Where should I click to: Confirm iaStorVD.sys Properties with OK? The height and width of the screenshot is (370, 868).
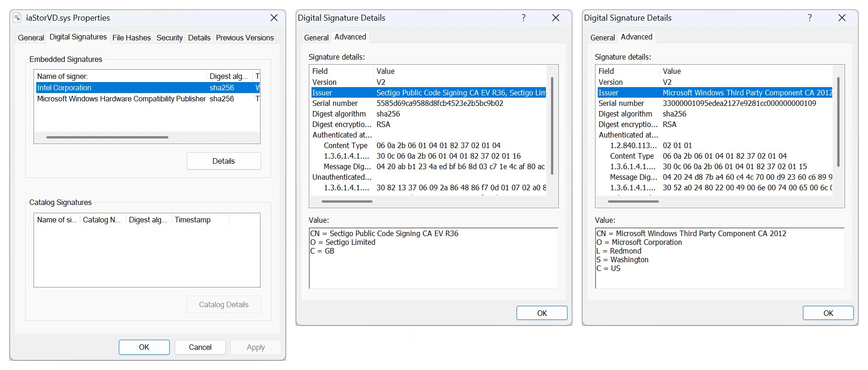[144, 347]
